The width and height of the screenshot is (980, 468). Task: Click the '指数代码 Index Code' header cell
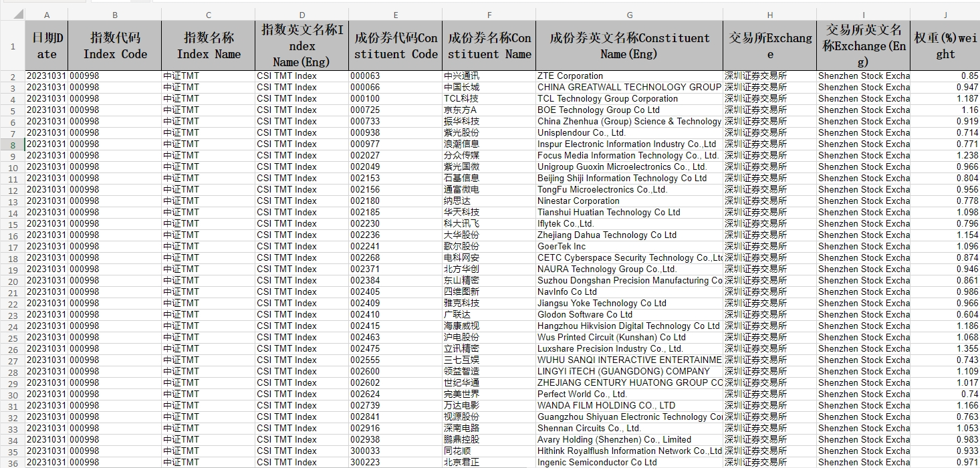point(115,45)
